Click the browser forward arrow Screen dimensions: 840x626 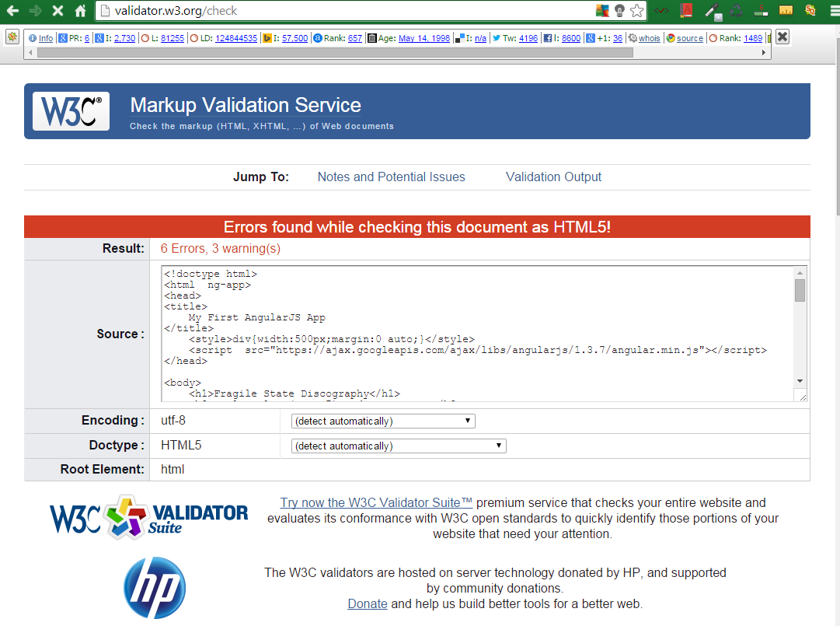coord(36,10)
